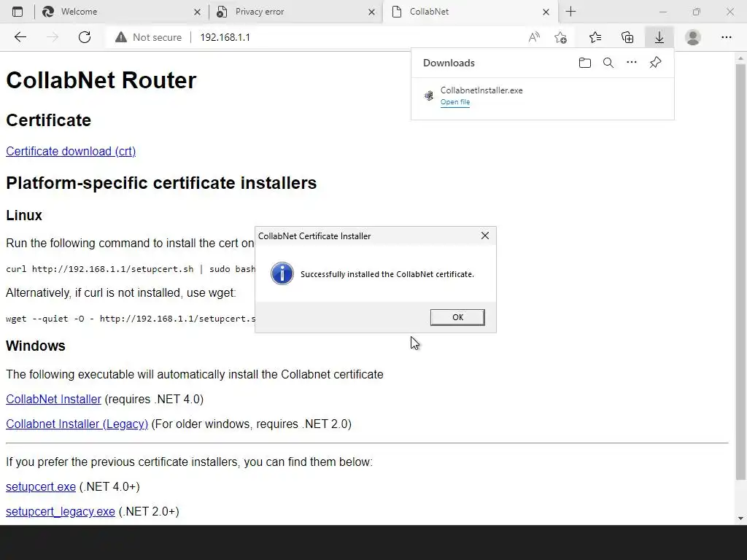Image resolution: width=747 pixels, height=560 pixels.
Task: Open Edge settings and more menu
Action: pos(726,37)
